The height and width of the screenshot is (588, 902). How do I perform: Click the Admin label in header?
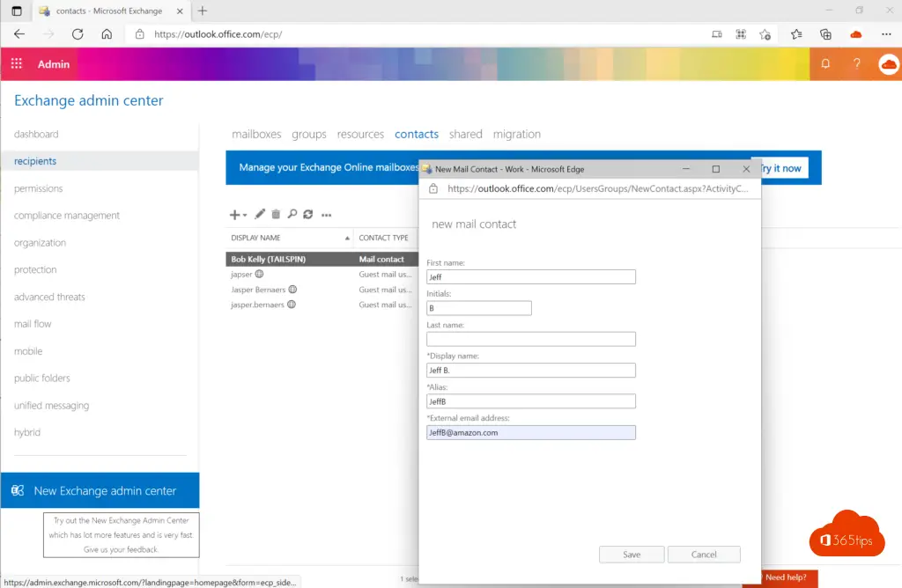[54, 63]
